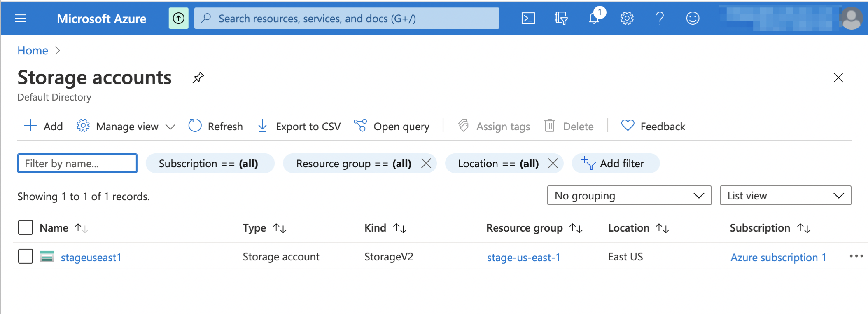Viewport: 868px width, 314px height.
Task: Focus the Filter by name field
Action: [77, 163]
